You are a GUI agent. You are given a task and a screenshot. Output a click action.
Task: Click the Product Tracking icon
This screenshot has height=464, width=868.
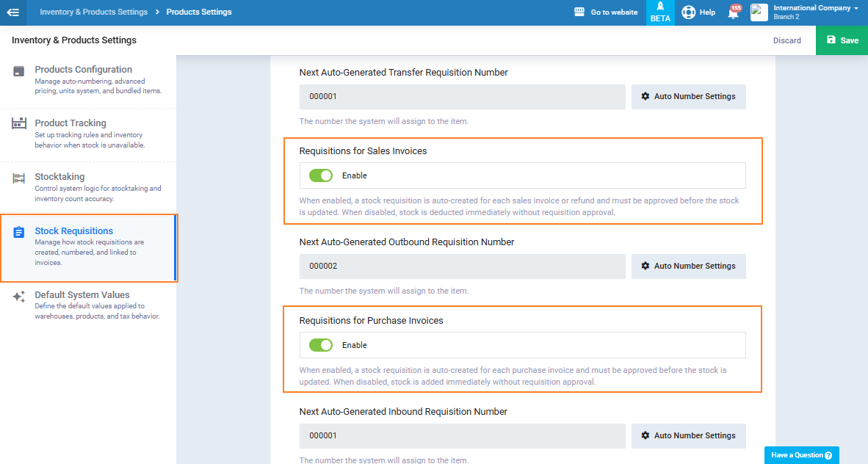(19, 124)
